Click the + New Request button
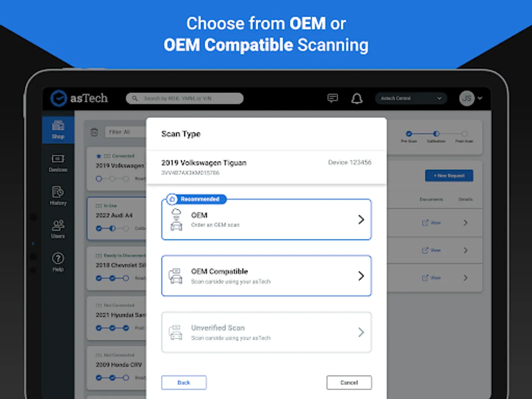This screenshot has height=399, width=532. (x=449, y=176)
